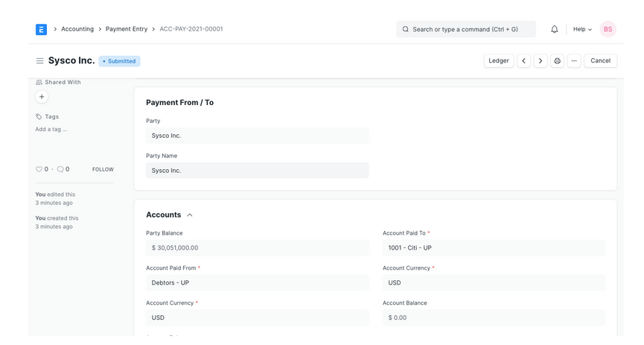The height and width of the screenshot is (345, 644).
Task: Toggle the sidebar hamburger menu icon
Action: pos(39,61)
